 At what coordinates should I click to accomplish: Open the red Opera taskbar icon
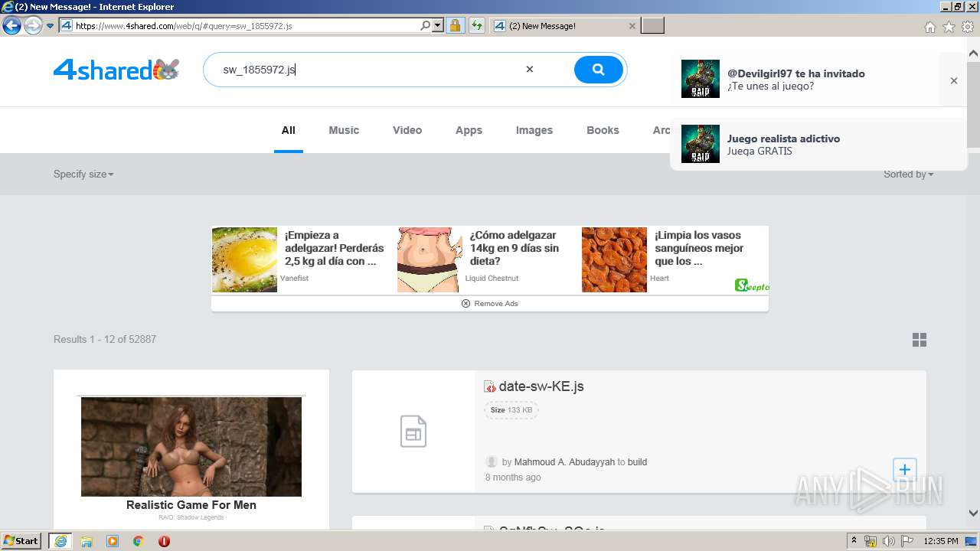point(164,541)
